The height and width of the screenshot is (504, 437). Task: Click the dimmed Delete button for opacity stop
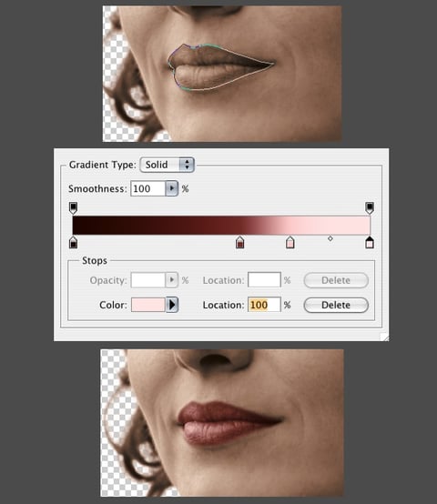336,280
